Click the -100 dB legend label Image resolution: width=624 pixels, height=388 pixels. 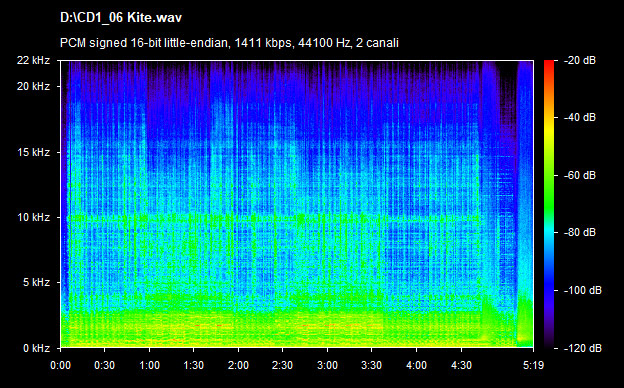point(583,290)
